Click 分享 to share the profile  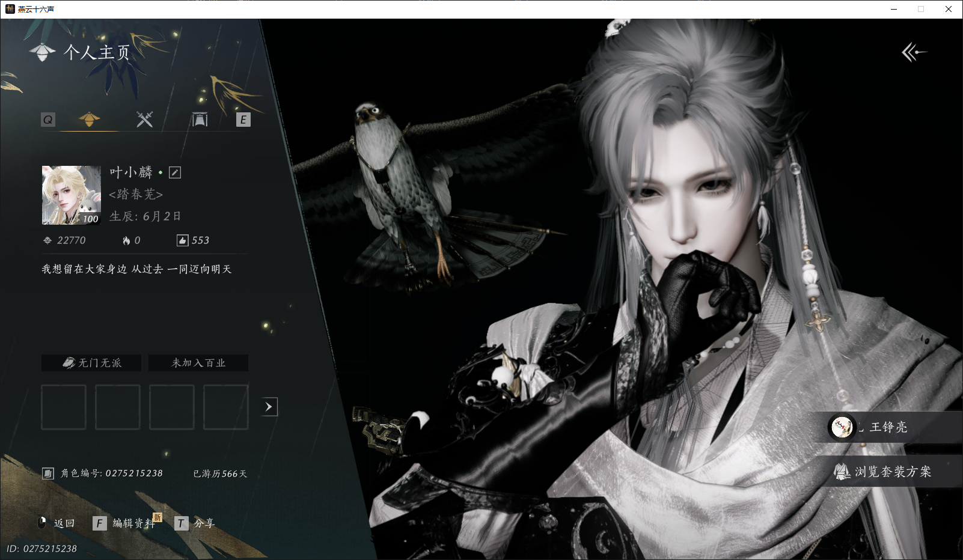click(x=195, y=523)
